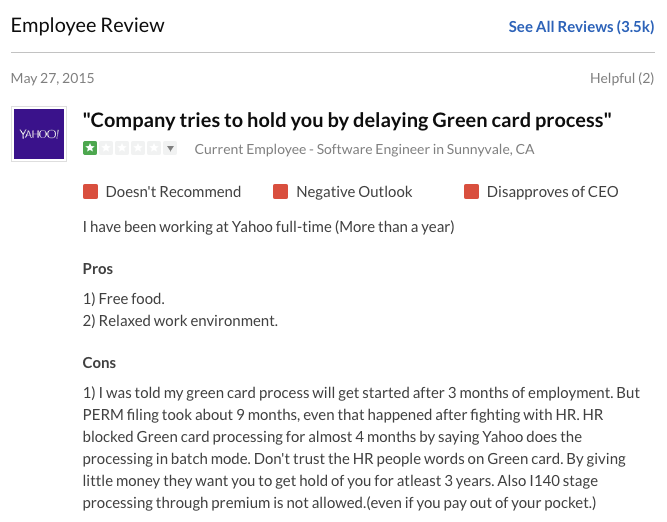
Task: Click the Current Employee Software Engineer job text
Action: pyautogui.click(x=364, y=149)
